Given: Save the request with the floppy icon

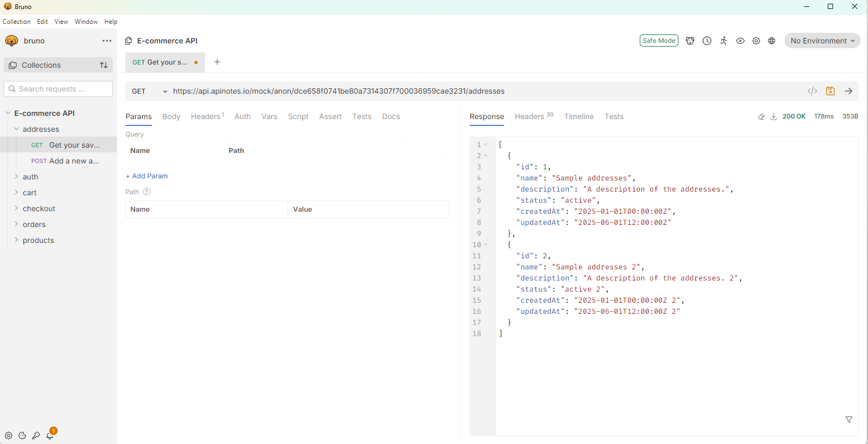Looking at the screenshot, I should pos(830,91).
